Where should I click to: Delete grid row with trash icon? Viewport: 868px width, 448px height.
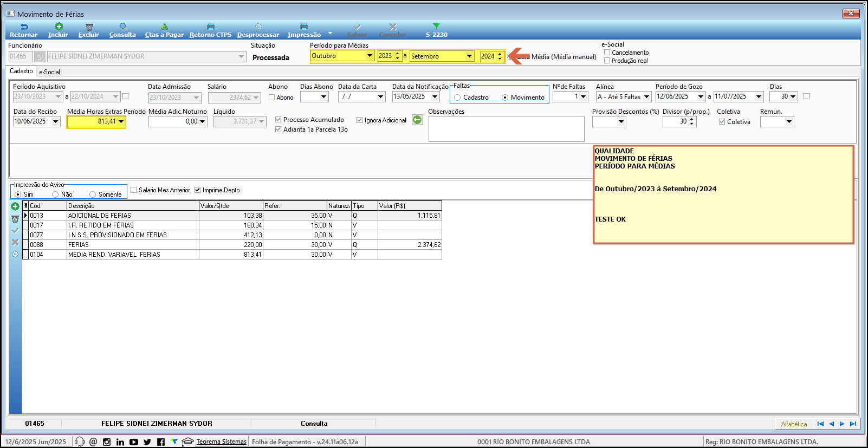(15, 219)
